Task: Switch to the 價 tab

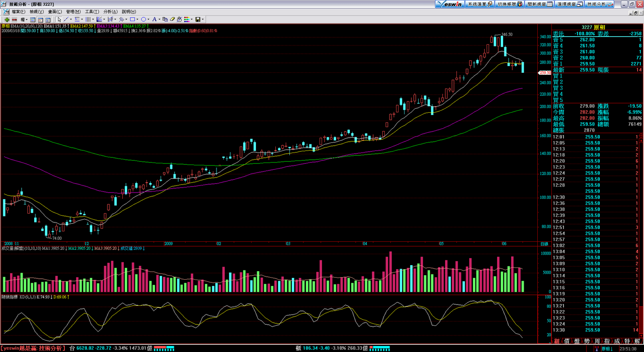Action: click(567, 341)
